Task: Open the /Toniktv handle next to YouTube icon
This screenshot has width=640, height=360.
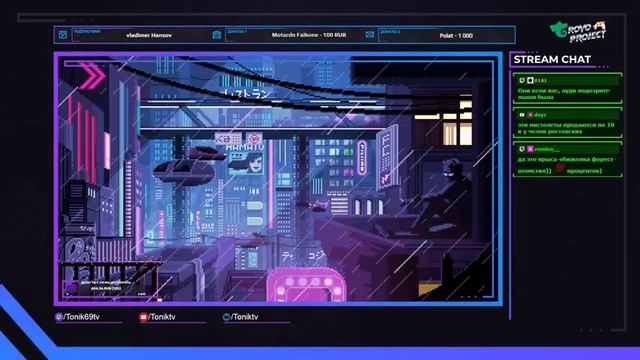Action: click(162, 317)
